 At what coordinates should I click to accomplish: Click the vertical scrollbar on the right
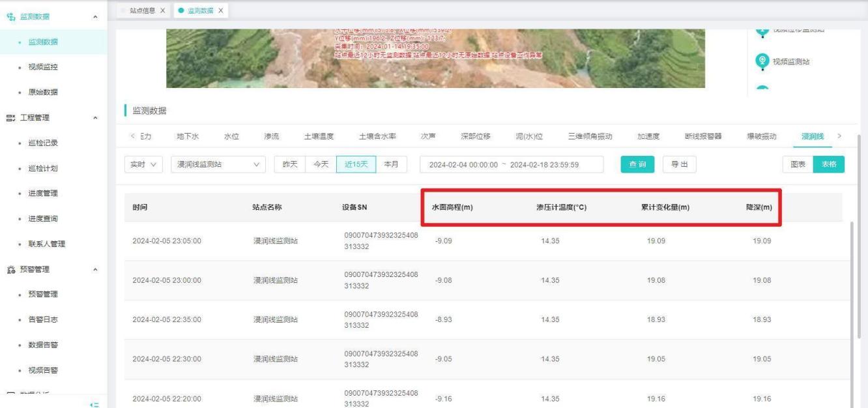(853, 280)
